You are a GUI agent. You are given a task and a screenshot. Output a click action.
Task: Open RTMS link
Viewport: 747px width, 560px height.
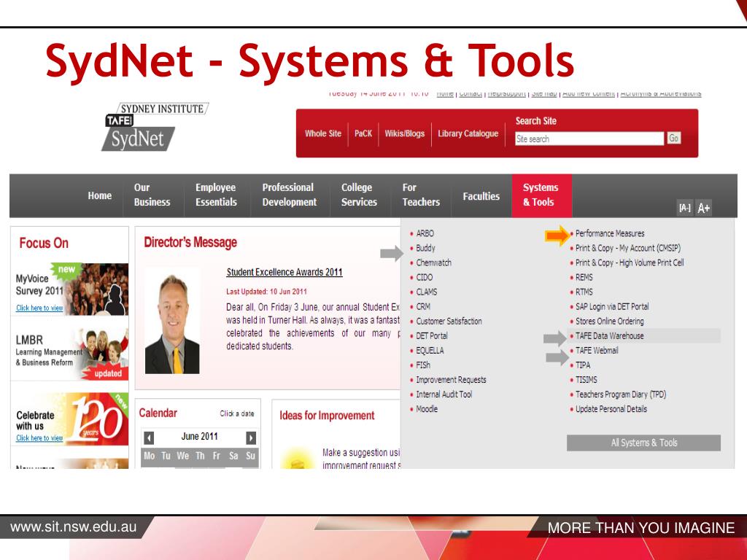click(584, 292)
